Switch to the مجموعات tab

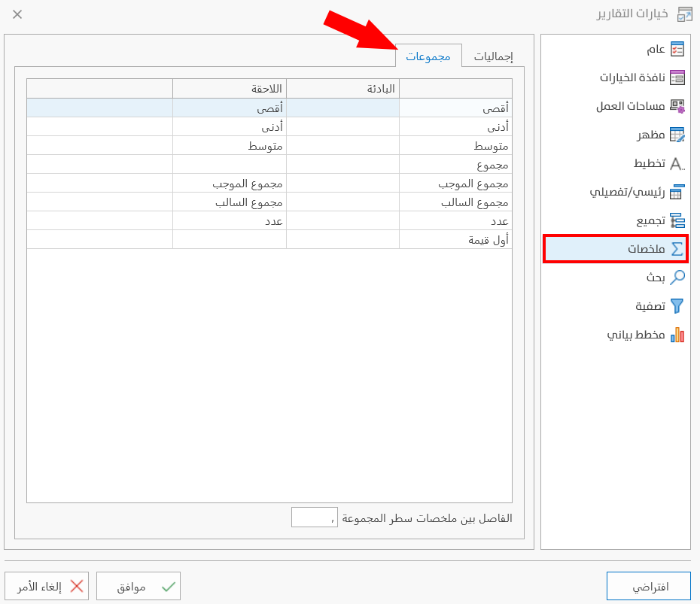429,56
